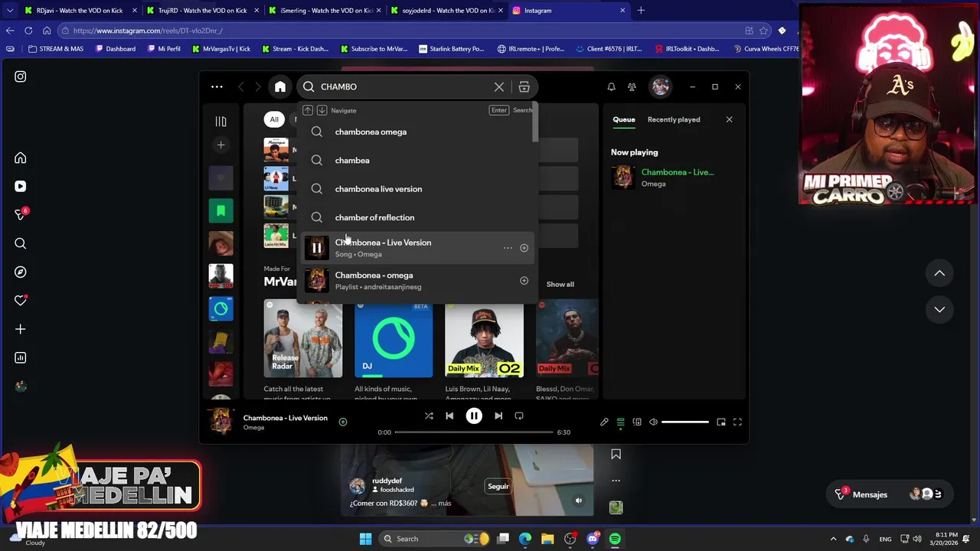Open Instagram notifications heart icon
This screenshot has width=980, height=551.
click(x=21, y=301)
